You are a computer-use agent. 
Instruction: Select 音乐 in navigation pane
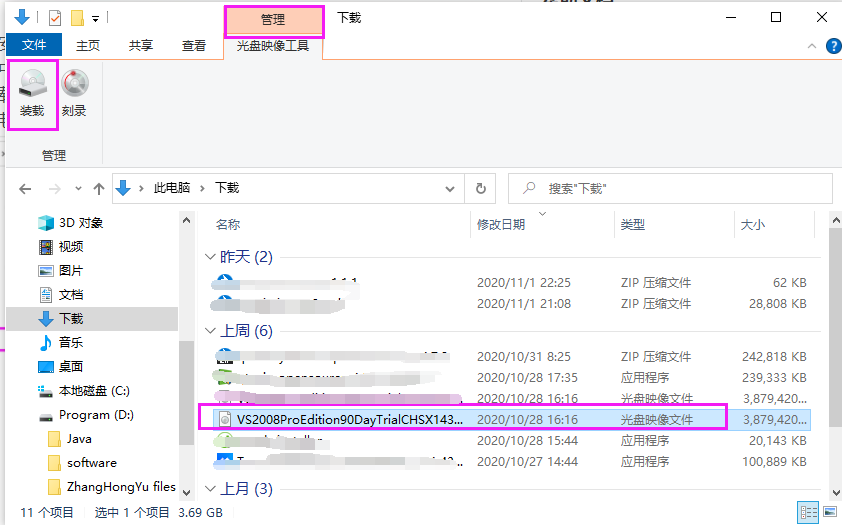(x=71, y=342)
